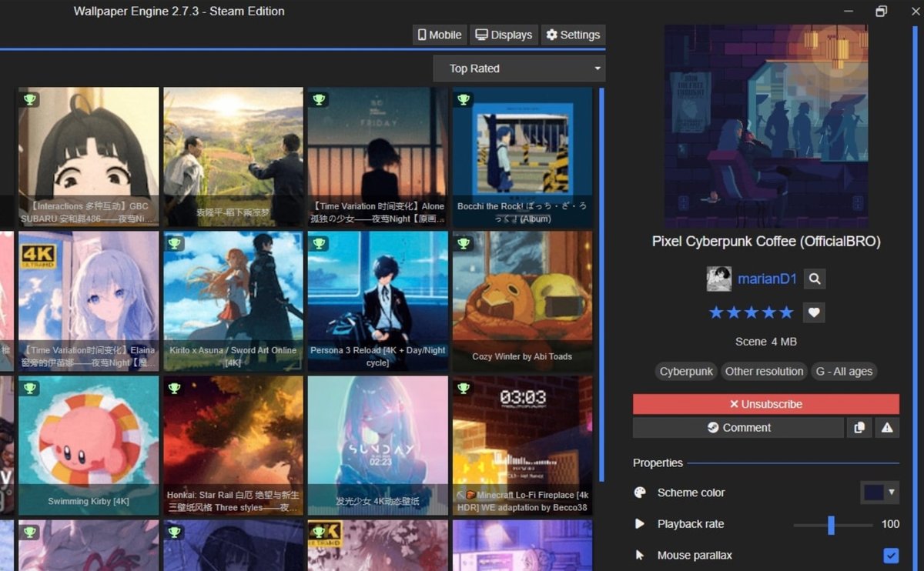
Task: Select the 发光少女 SUNDAY wallpaper
Action: tap(378, 446)
